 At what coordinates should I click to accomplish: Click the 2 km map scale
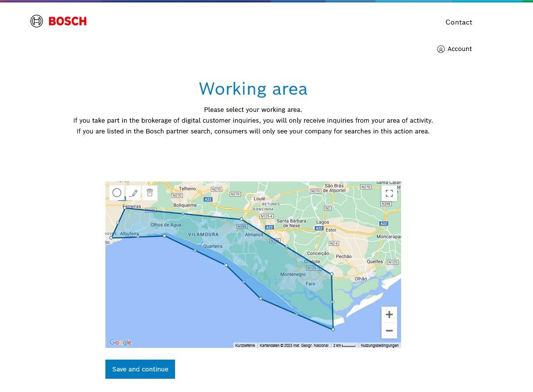point(344,345)
